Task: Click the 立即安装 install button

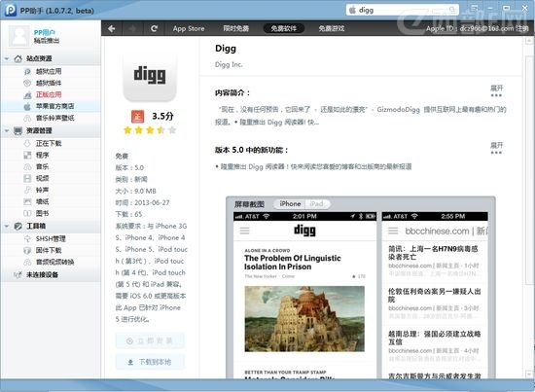Action: coord(150,340)
